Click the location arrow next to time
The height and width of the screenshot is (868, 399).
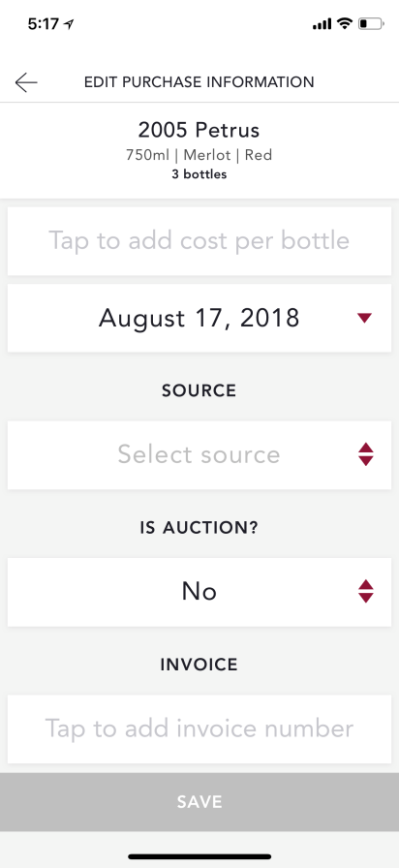(69, 24)
